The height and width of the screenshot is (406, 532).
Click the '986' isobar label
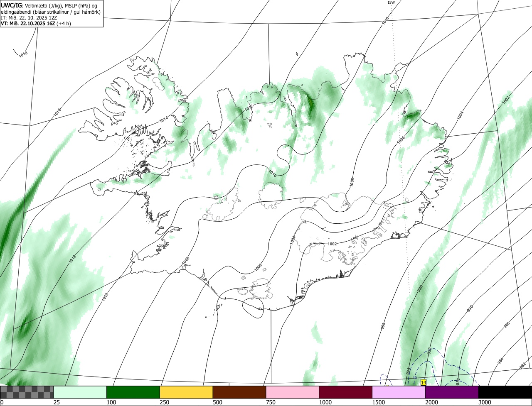pyautogui.click(x=506, y=325)
